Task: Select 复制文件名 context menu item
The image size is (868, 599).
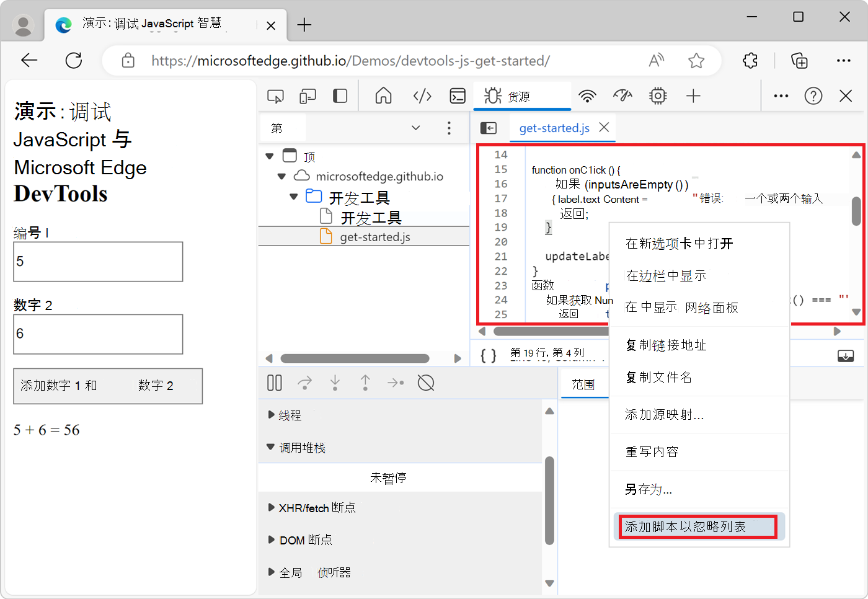Action: click(x=699, y=377)
